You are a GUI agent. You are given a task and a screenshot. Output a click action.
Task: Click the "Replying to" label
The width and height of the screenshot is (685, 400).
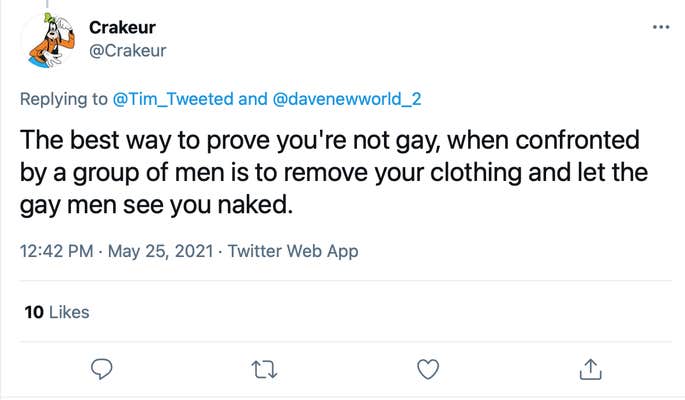(x=60, y=99)
